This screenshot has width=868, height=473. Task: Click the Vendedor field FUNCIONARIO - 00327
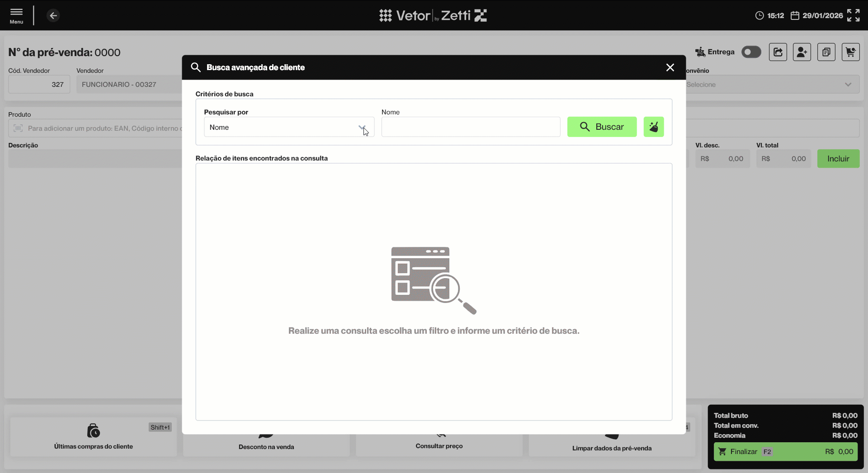click(x=129, y=85)
